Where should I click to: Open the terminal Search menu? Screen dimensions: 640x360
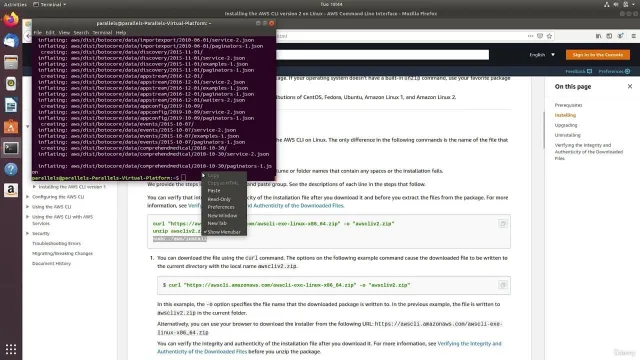pos(81,32)
